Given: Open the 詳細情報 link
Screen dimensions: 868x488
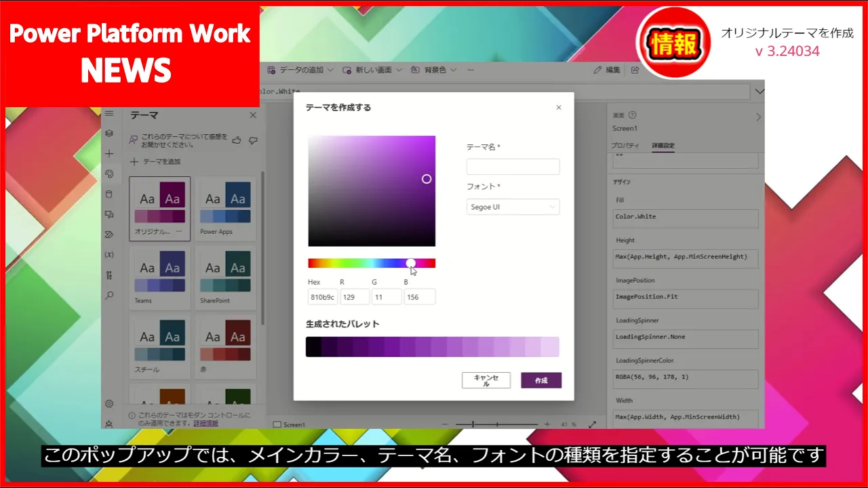Looking at the screenshot, I should click(x=205, y=423).
